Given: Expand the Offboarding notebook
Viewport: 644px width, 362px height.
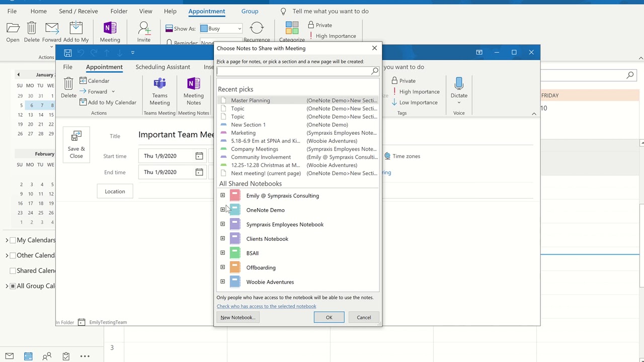Looking at the screenshot, I should pos(222,267).
